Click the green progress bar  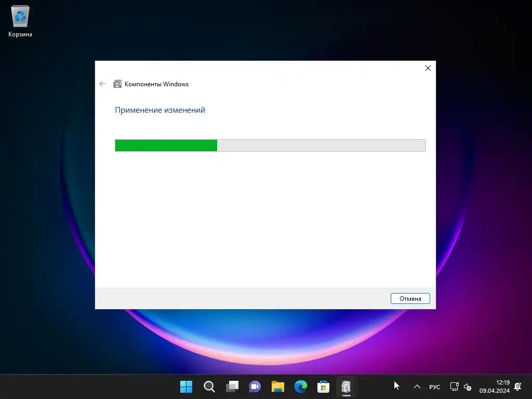(x=270, y=145)
